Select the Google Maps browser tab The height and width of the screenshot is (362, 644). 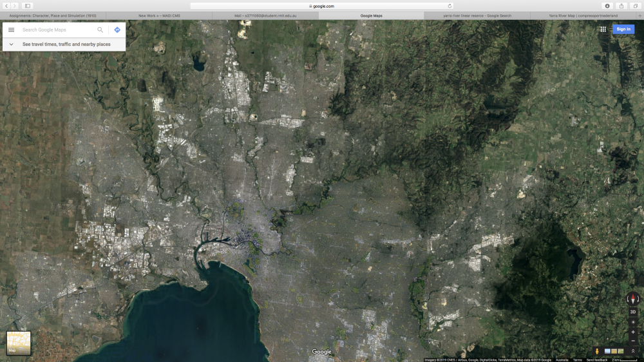point(372,15)
